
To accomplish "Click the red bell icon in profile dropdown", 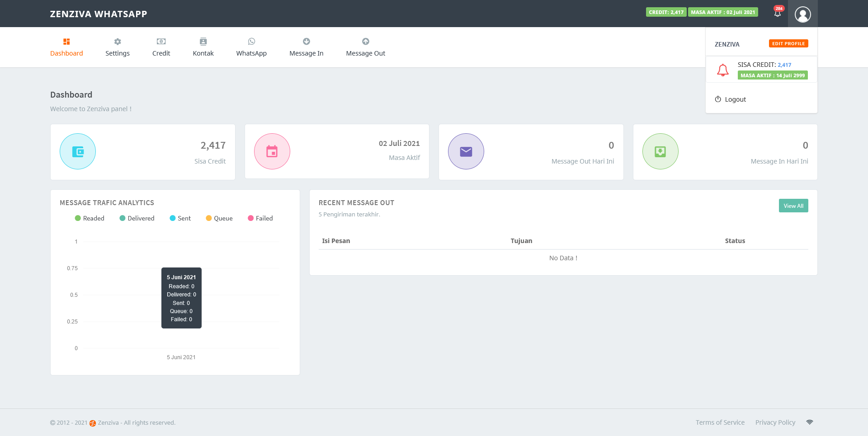I will [x=723, y=70].
